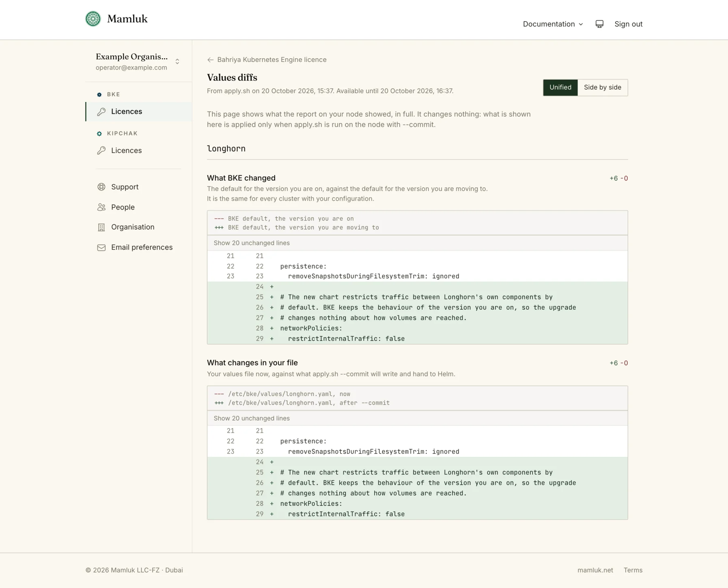Viewport: 728px width, 588px height.
Task: Click operator@example.com in the sidebar
Action: click(131, 68)
